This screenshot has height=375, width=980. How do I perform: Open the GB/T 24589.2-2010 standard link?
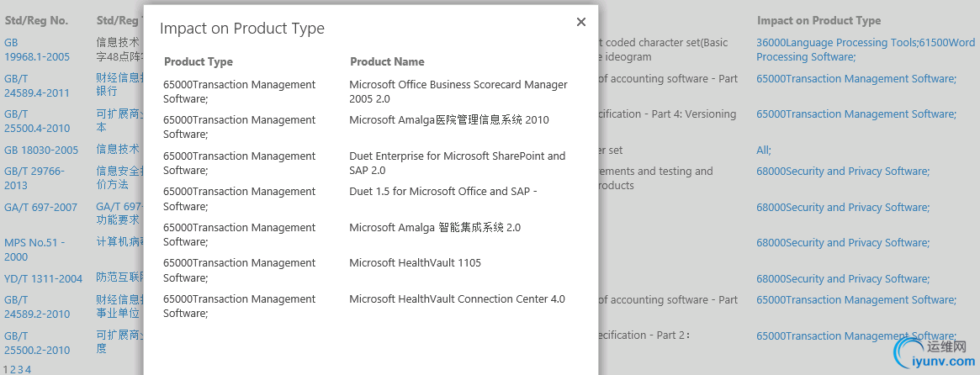point(37,307)
